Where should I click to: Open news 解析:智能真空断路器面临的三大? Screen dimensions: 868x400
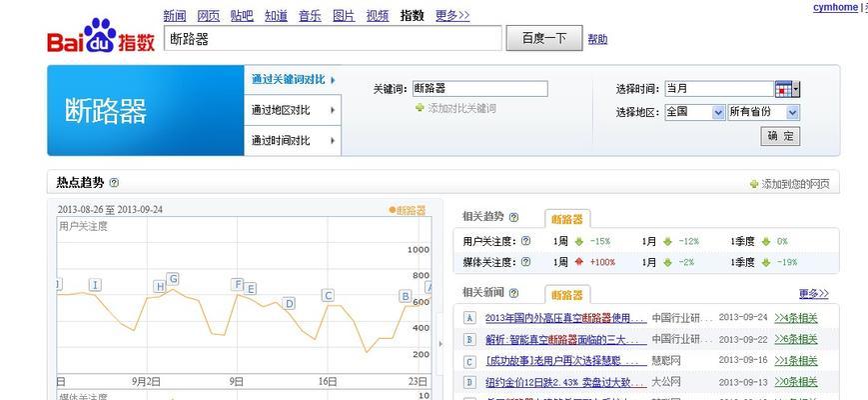coord(565,340)
